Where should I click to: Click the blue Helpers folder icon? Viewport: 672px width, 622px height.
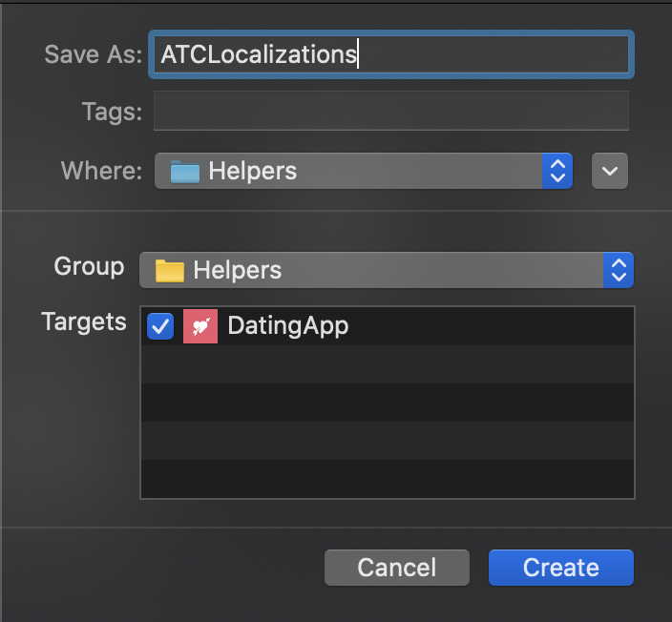(185, 172)
